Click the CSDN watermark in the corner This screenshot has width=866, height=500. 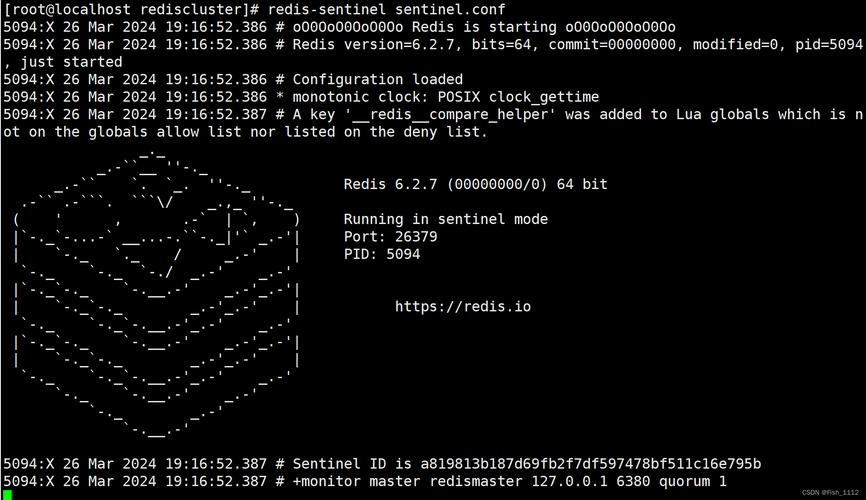click(x=830, y=492)
